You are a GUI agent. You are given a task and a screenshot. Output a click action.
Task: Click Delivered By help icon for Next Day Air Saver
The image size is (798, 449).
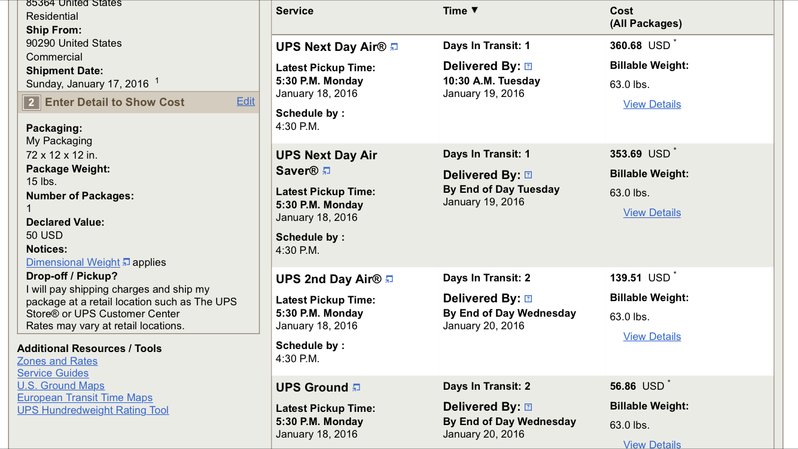pyautogui.click(x=528, y=175)
